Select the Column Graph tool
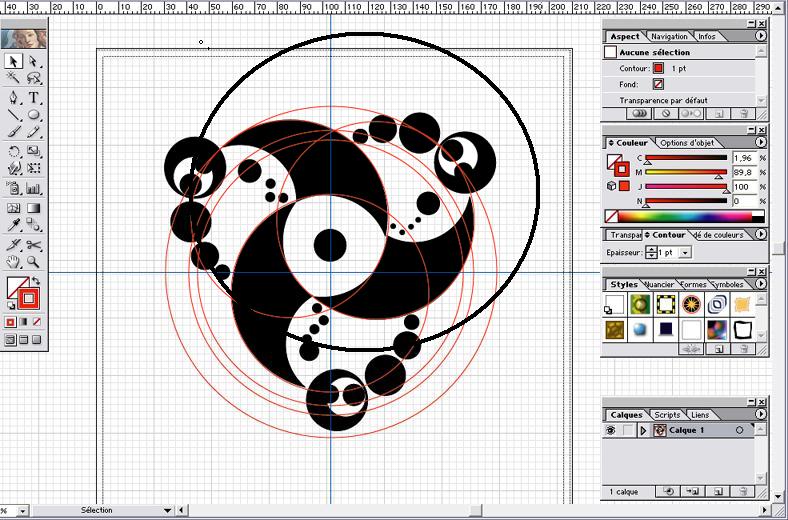Screen dimensions: 788x520 (33, 188)
